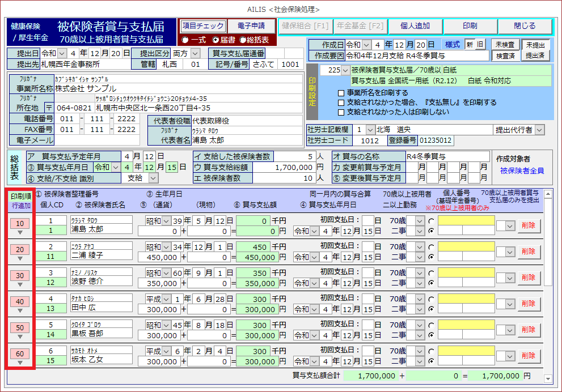Click the row-add arrow below print order 10

click(20, 233)
